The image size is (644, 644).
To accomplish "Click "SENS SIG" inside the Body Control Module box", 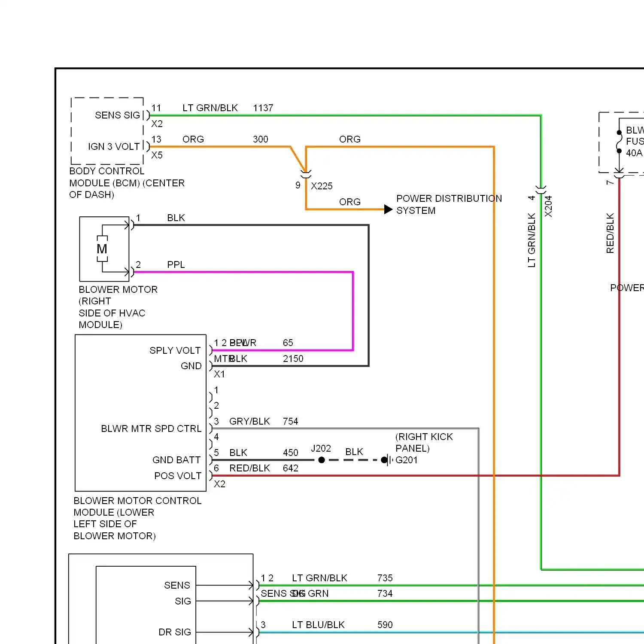I will tap(117, 115).
